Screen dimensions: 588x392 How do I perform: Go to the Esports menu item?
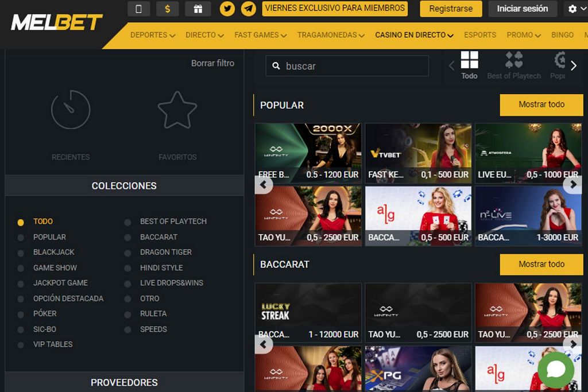[x=479, y=35]
